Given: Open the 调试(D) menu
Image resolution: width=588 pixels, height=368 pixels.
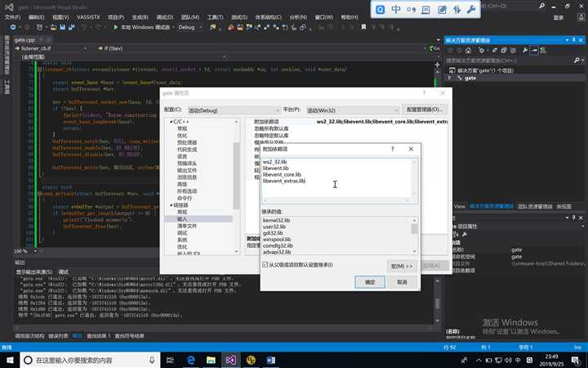Looking at the screenshot, I should click(x=165, y=17).
